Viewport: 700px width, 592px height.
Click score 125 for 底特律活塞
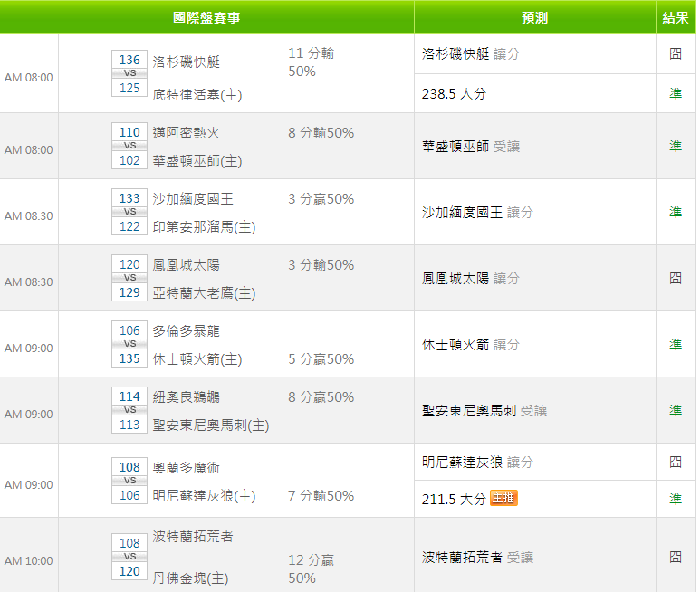click(129, 88)
